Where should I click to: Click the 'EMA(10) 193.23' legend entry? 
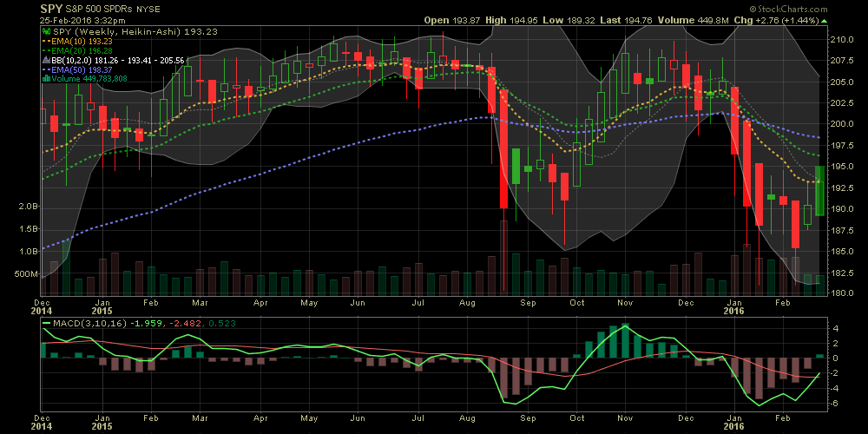(82, 41)
